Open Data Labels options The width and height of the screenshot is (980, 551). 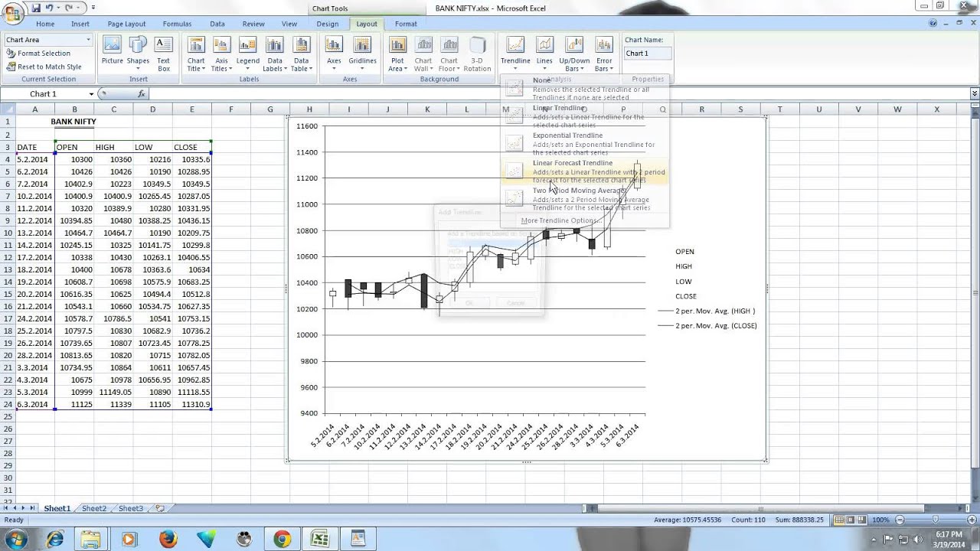tap(275, 54)
